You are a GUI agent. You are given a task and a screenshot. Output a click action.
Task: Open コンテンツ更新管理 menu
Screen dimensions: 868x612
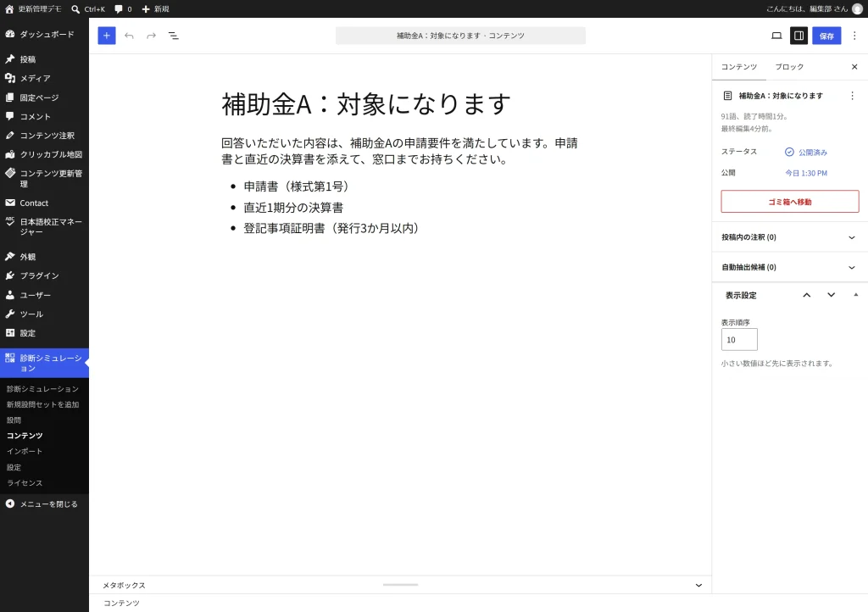[44, 178]
